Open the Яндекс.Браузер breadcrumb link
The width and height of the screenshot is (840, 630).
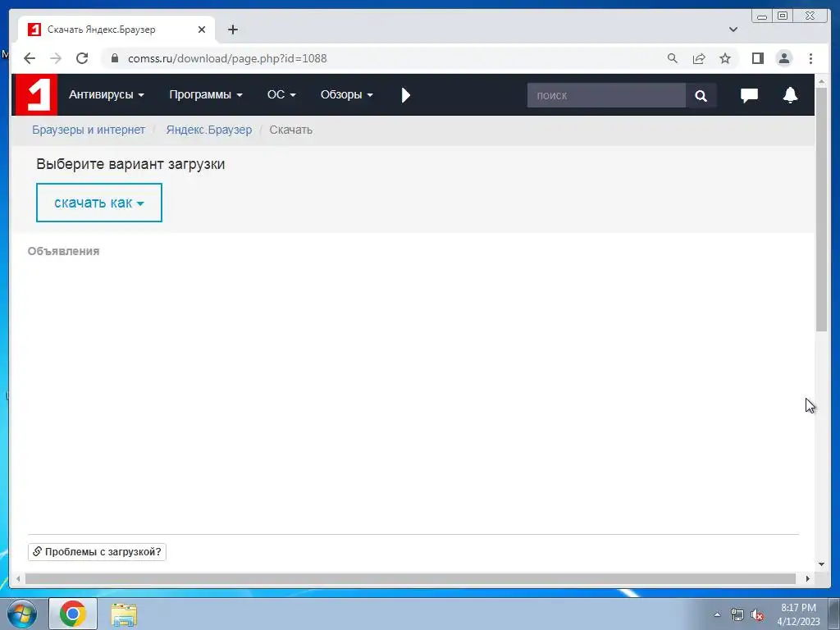[x=209, y=130]
